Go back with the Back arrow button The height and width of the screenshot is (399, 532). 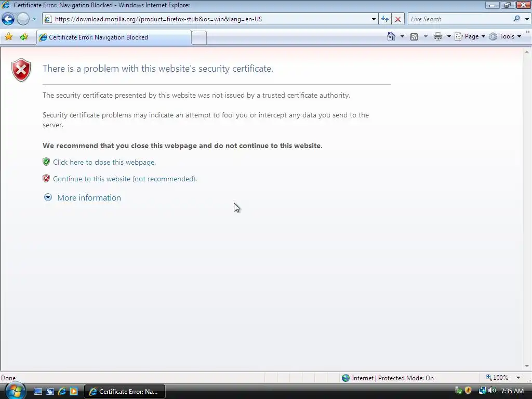click(8, 19)
